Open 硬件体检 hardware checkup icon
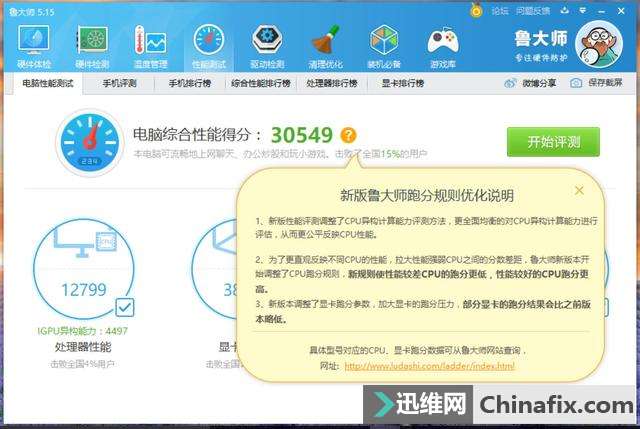Screen dimensions: 640x429 tap(34, 46)
